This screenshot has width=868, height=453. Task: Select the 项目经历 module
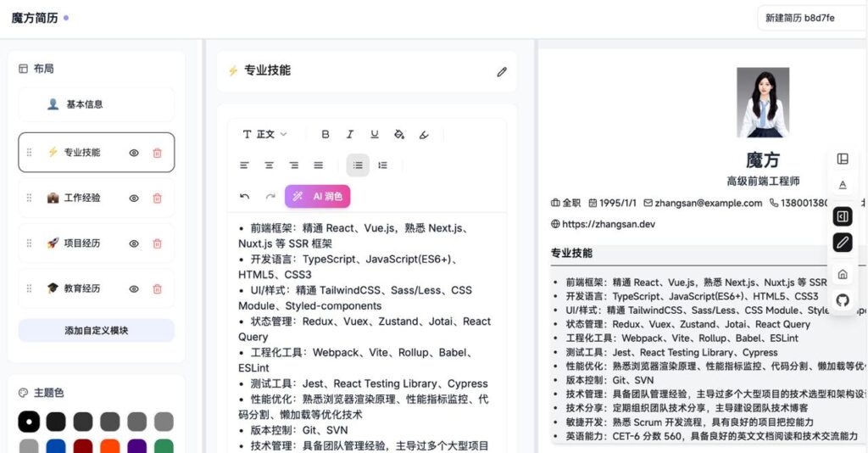pos(97,243)
